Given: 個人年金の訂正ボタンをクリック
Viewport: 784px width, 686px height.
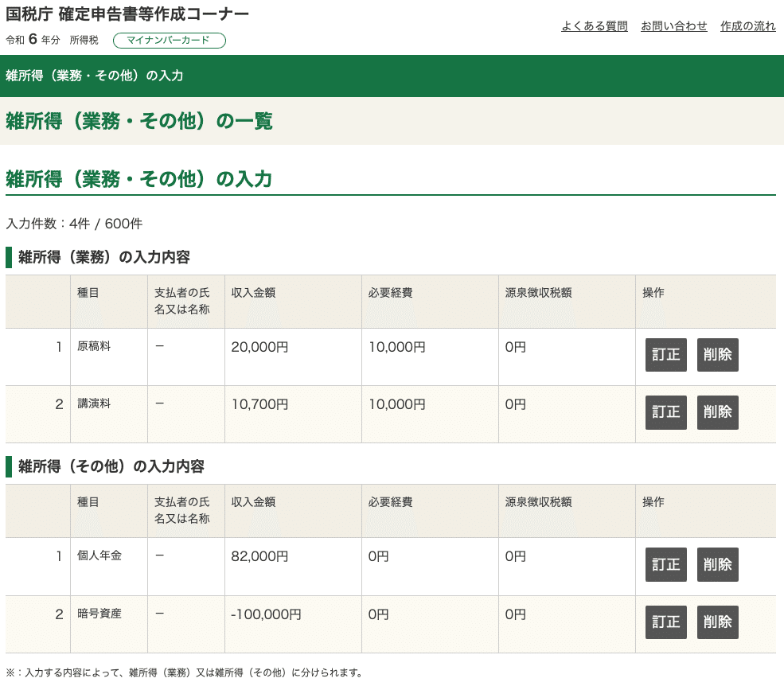Looking at the screenshot, I should pyautogui.click(x=665, y=564).
